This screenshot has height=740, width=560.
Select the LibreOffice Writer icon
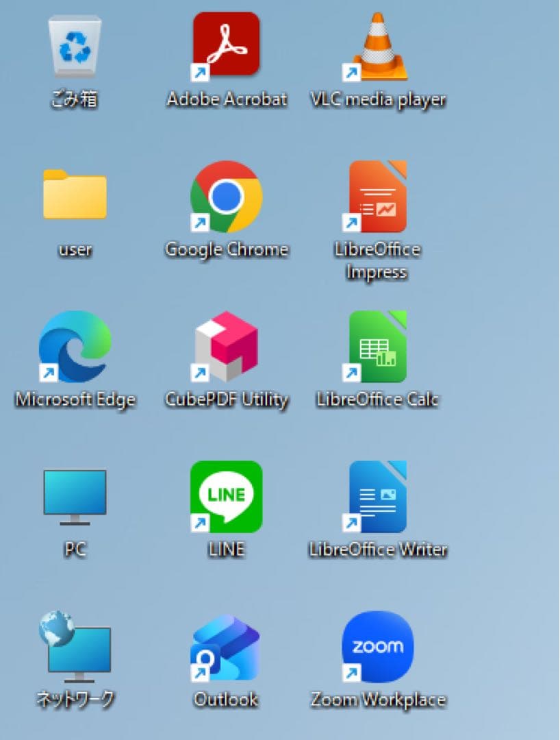378,496
